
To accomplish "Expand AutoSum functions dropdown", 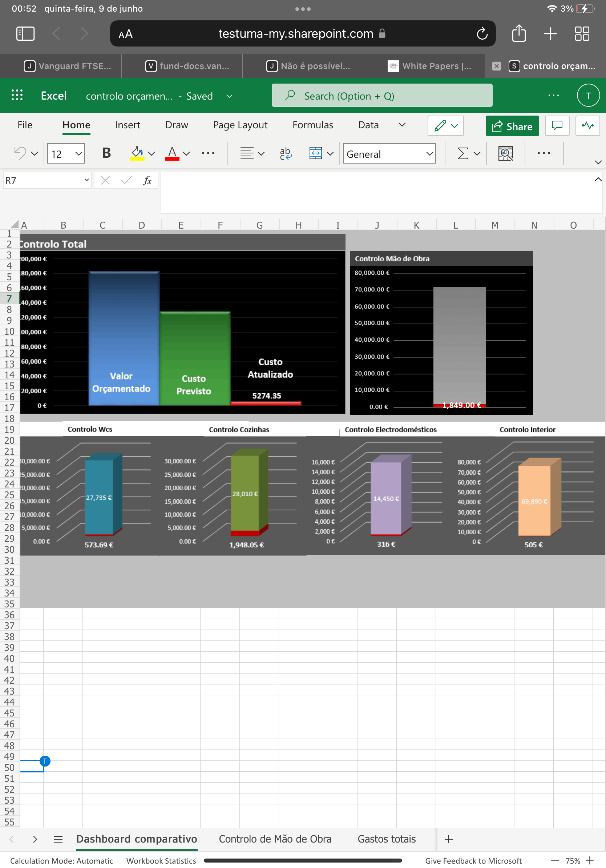I will click(477, 153).
